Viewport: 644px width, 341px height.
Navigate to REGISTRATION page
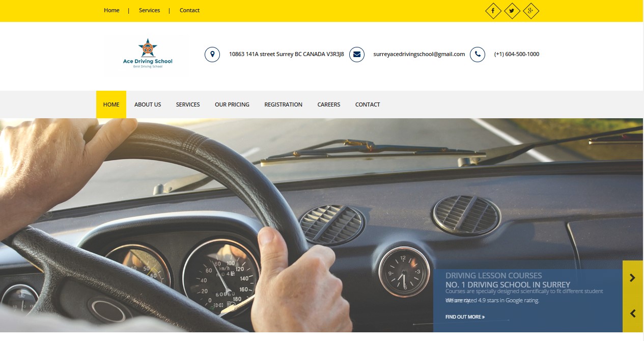point(283,104)
